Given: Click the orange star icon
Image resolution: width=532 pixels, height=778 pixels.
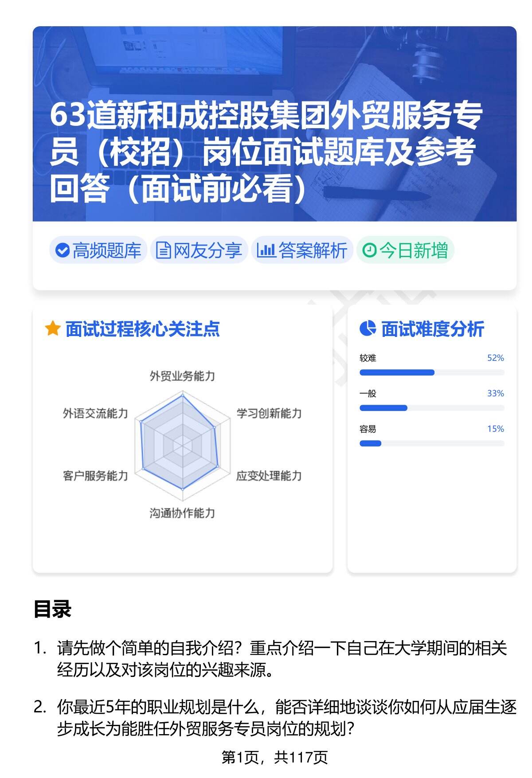Looking at the screenshot, I should 53,329.
